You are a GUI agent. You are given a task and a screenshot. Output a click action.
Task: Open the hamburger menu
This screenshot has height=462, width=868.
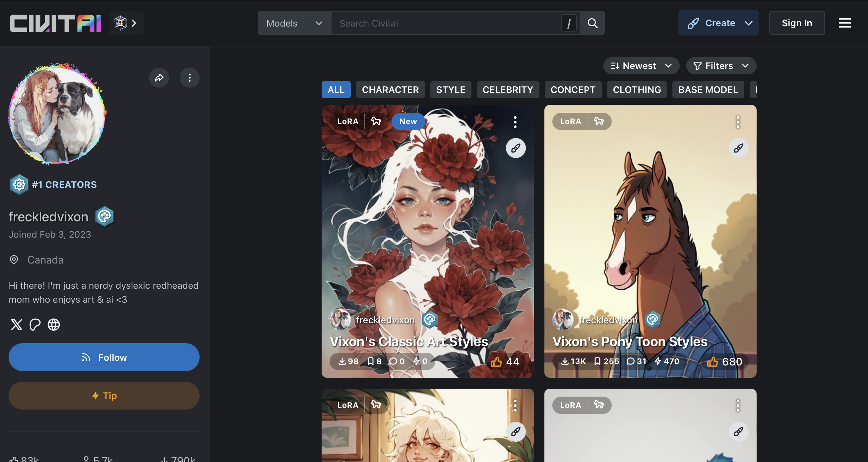(844, 23)
